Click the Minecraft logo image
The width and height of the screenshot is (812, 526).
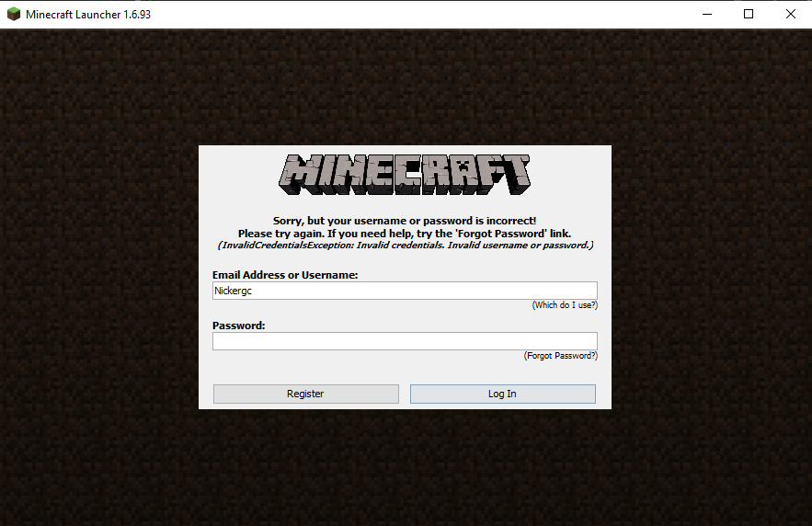[405, 175]
